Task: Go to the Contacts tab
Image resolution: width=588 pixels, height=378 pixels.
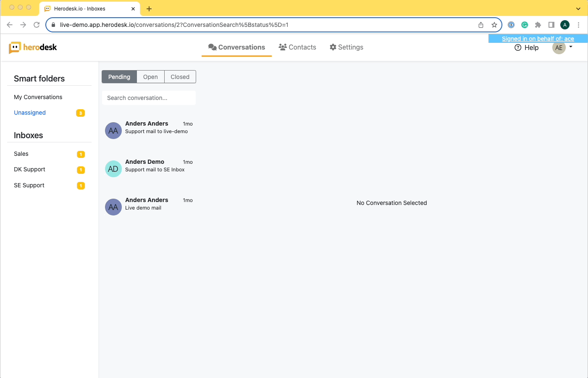Action: [297, 47]
